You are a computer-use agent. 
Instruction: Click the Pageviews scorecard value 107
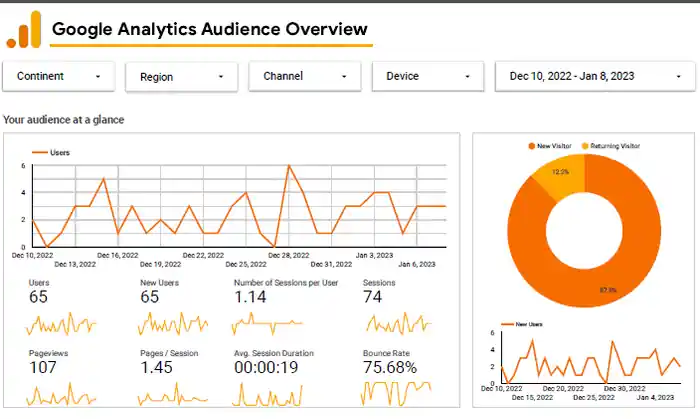coord(43,367)
